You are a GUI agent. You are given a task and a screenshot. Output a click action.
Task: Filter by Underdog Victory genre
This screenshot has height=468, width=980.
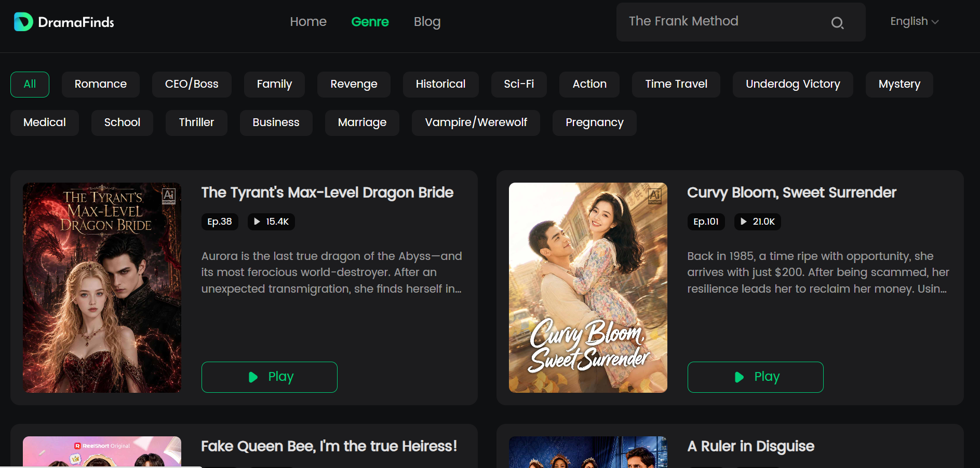[793, 85]
